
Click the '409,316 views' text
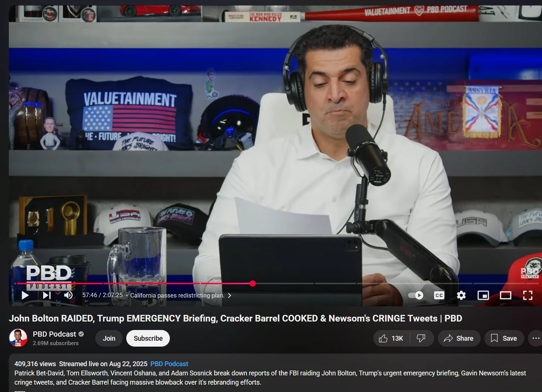[x=35, y=364]
